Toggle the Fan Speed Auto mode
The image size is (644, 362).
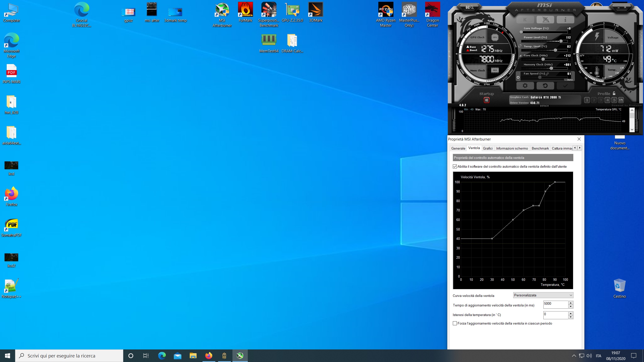(x=570, y=80)
